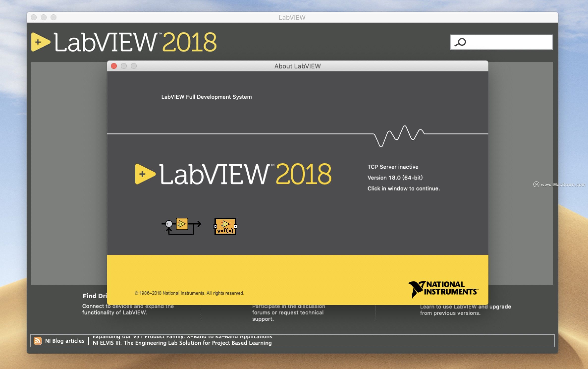Close the About LabVIEW dialog
Screen dimensions: 588x369
click(114, 66)
